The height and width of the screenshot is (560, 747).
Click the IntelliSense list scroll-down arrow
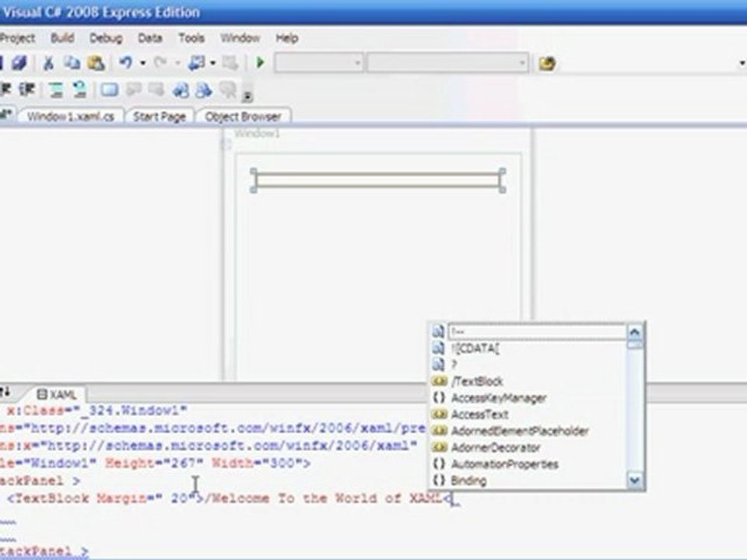(x=635, y=480)
